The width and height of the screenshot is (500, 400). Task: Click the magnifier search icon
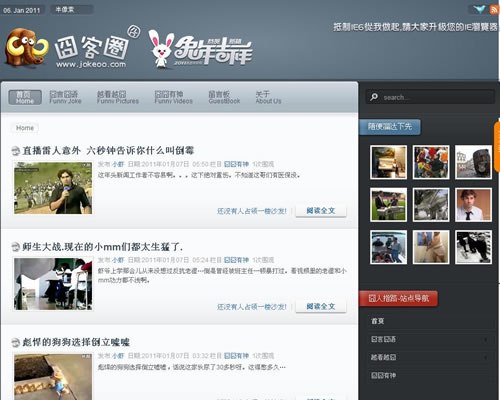coord(374,97)
